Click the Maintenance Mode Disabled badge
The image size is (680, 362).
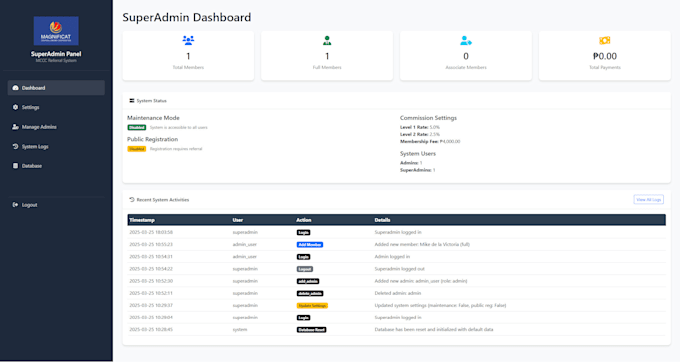137,127
